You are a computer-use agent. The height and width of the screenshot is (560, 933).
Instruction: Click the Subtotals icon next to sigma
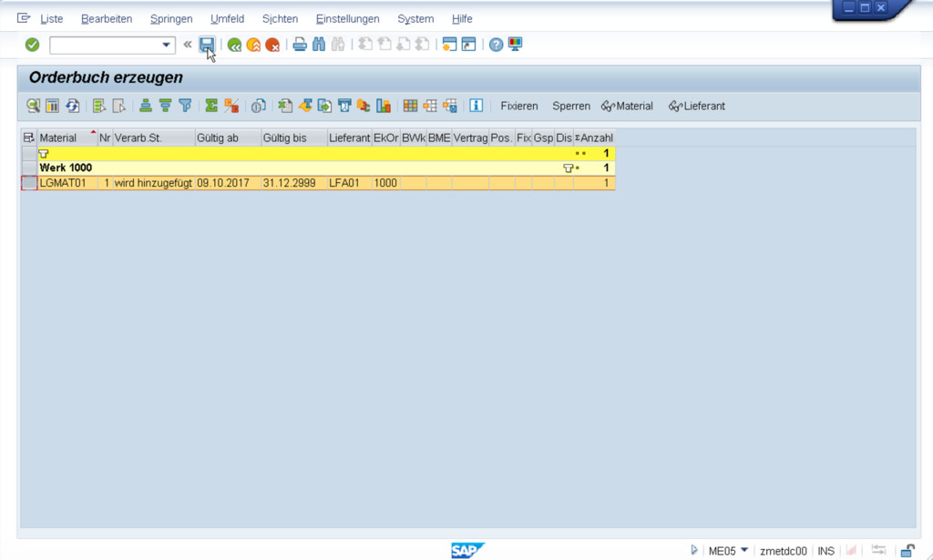click(x=231, y=106)
